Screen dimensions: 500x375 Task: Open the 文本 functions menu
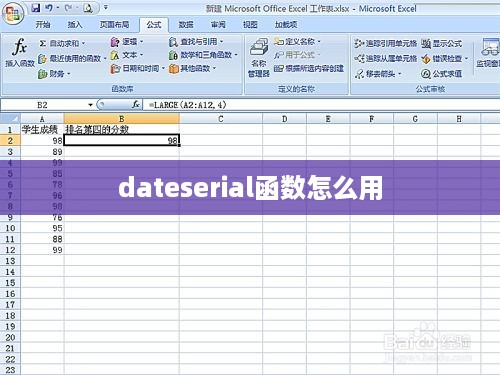(x=127, y=55)
